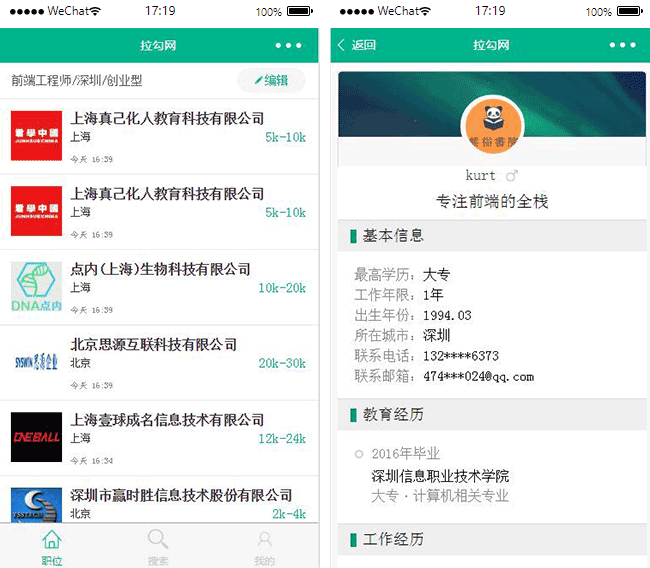
Task: Click the YSSTECH company logo
Action: pos(36,505)
